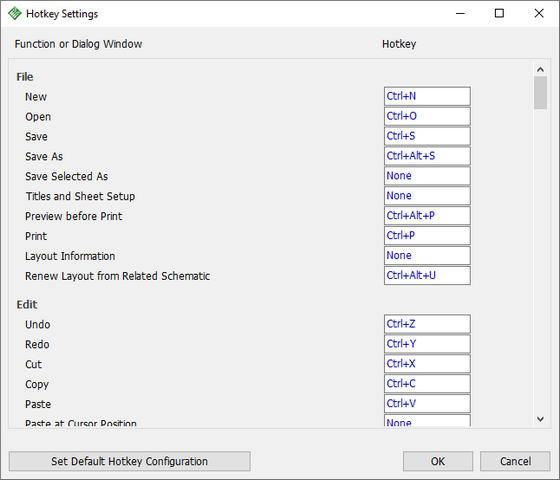Click Renew Layout from Related Schematic label
Screen dimensions: 560x480
coord(118,276)
